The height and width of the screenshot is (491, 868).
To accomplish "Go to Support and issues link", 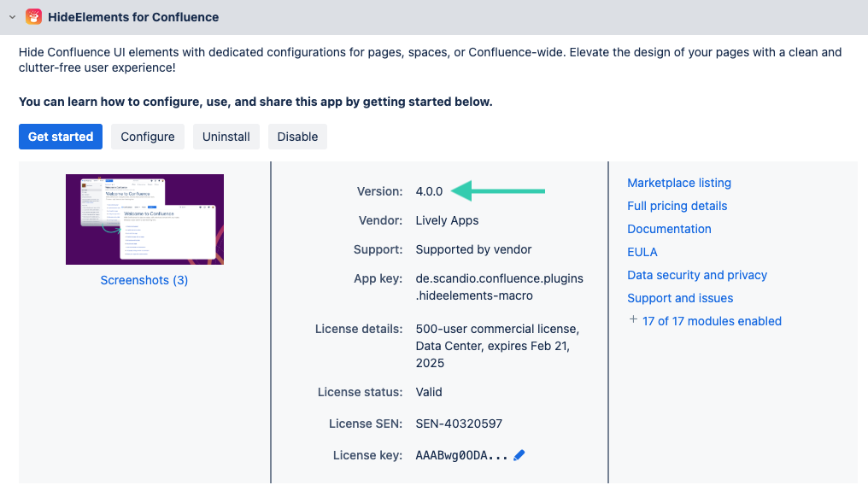I will (679, 298).
